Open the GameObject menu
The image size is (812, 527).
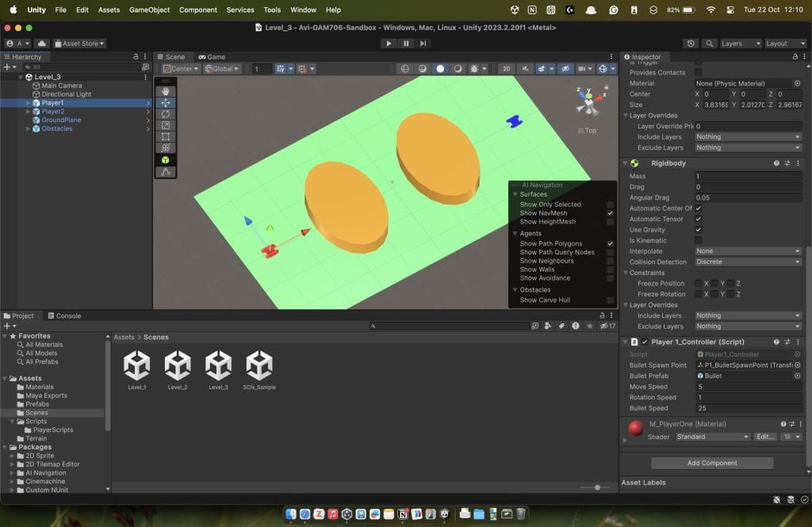[150, 10]
